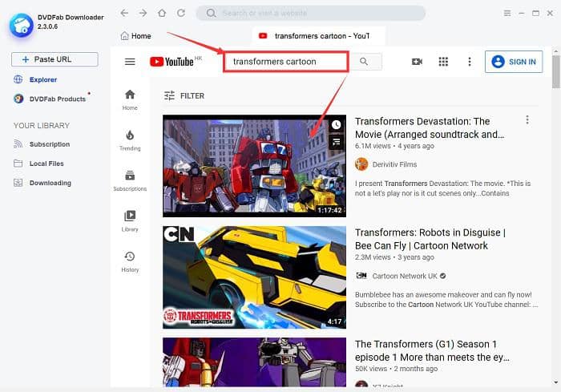
Task: Go to browser home page icon
Action: click(162, 14)
